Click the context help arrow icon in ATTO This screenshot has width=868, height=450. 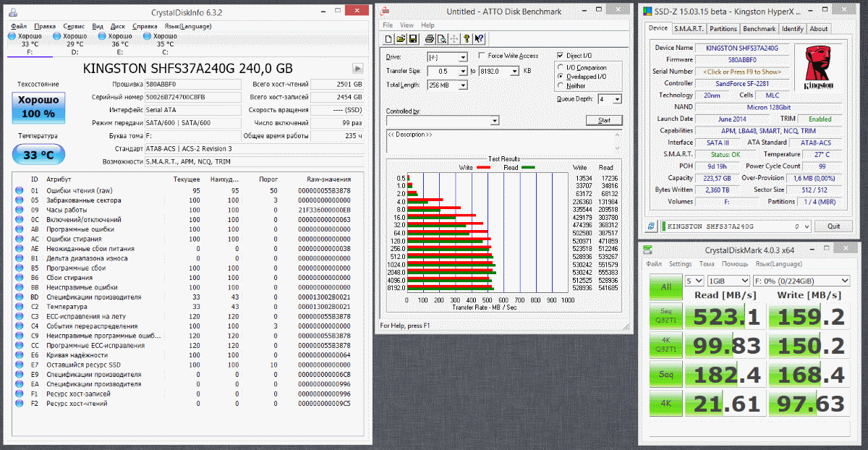click(x=480, y=39)
